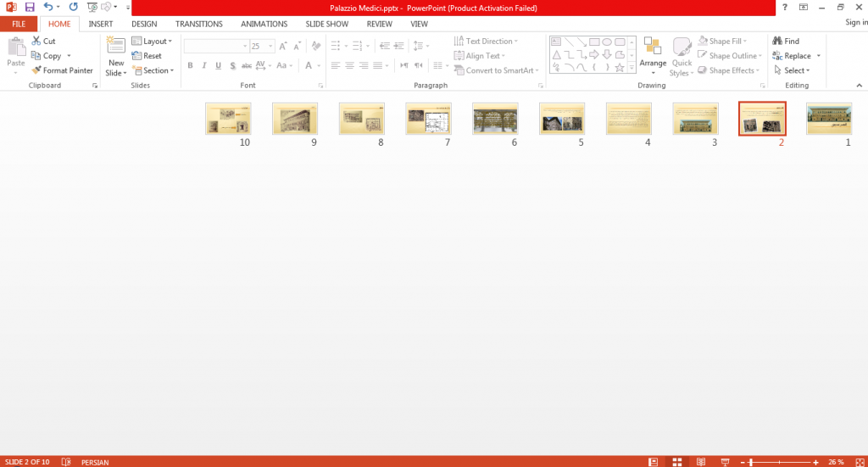
Task: Switch to the DESIGN tab
Action: 144,24
